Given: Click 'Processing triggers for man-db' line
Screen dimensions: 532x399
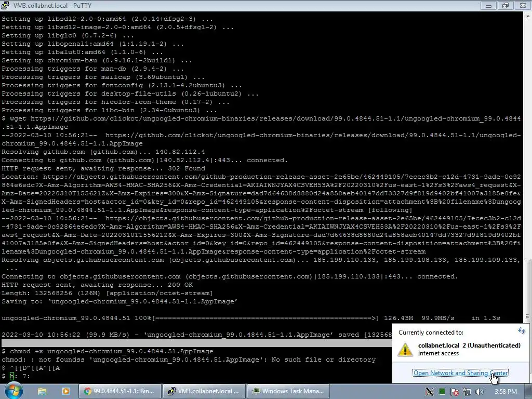Looking at the screenshot, I should [x=92, y=69].
